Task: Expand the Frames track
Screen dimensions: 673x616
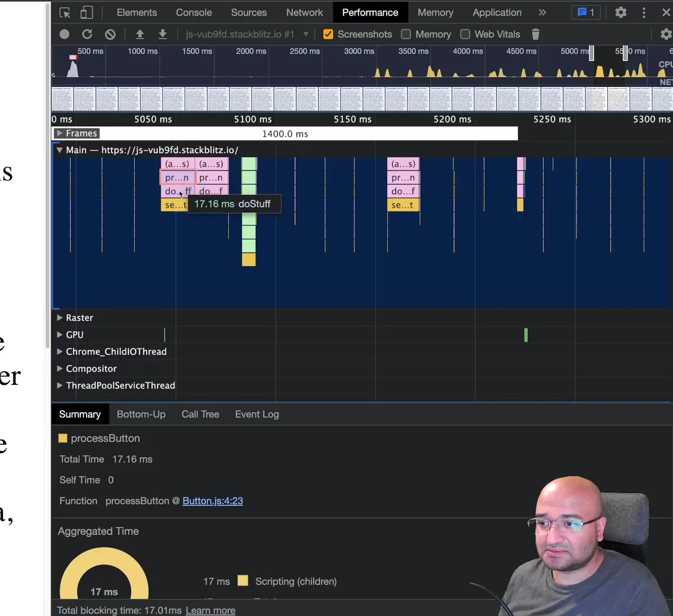Action: (x=60, y=133)
